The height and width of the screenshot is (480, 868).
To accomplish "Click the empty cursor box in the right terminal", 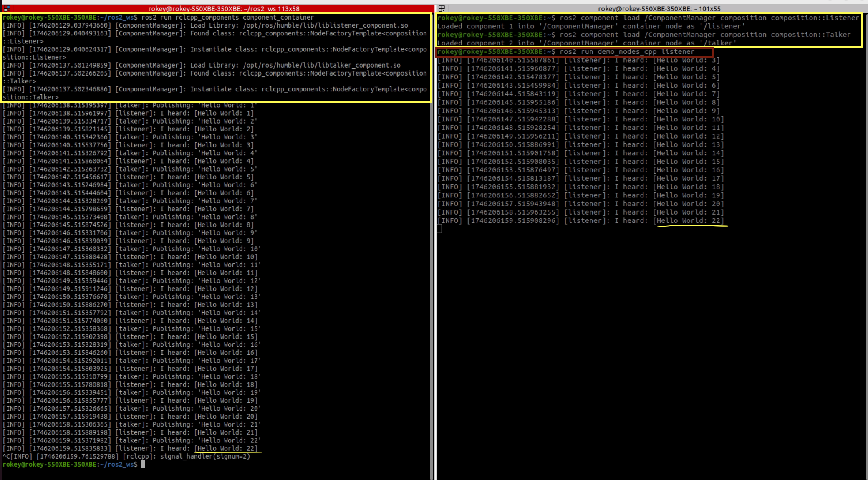I will 439,229.
